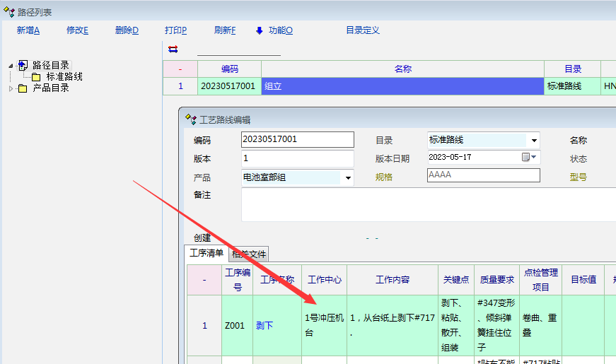Click 删除D to delete the route
Image resolution: width=616 pixels, height=364 pixels.
[127, 30]
